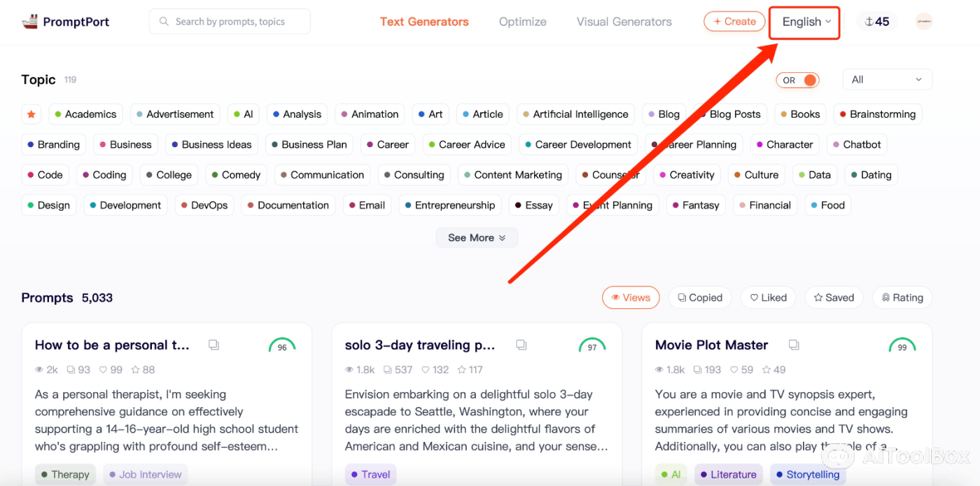Select the Academics topic tag

coord(85,114)
